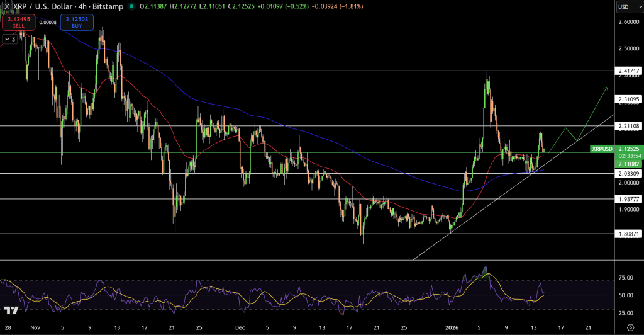Click the RSI 25.00 scale label

[626, 313]
